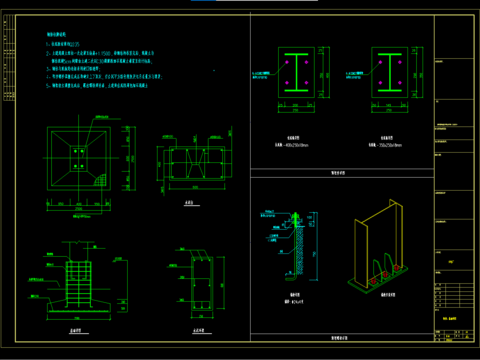
Task: Click upper-left magenta bolt hole on left base plate
Action: [x=287, y=62]
